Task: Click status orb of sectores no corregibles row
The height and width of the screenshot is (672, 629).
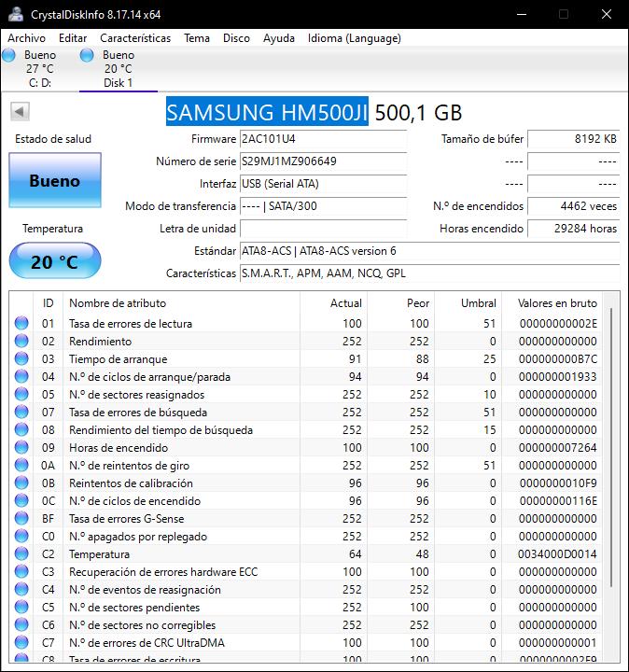Action: (x=21, y=624)
